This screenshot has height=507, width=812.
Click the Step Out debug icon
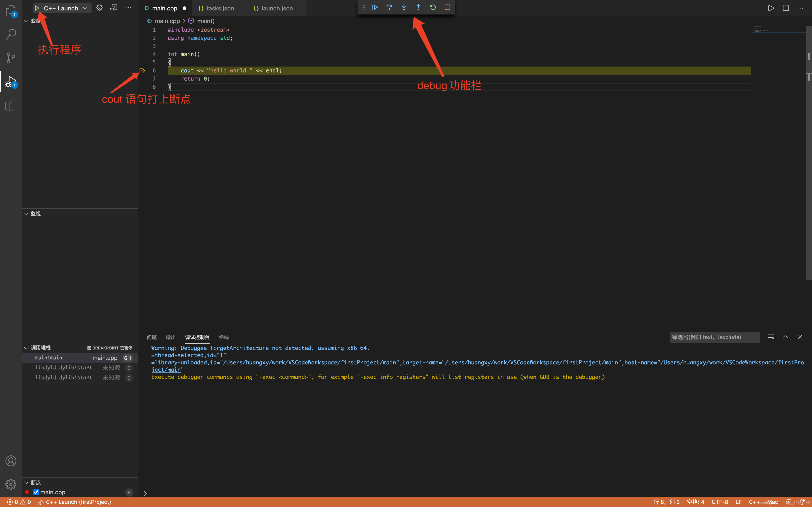418,7
